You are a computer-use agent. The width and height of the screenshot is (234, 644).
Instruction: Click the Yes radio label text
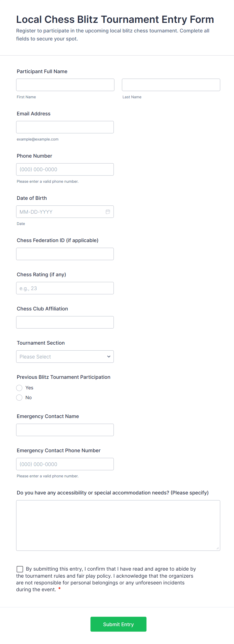click(29, 388)
